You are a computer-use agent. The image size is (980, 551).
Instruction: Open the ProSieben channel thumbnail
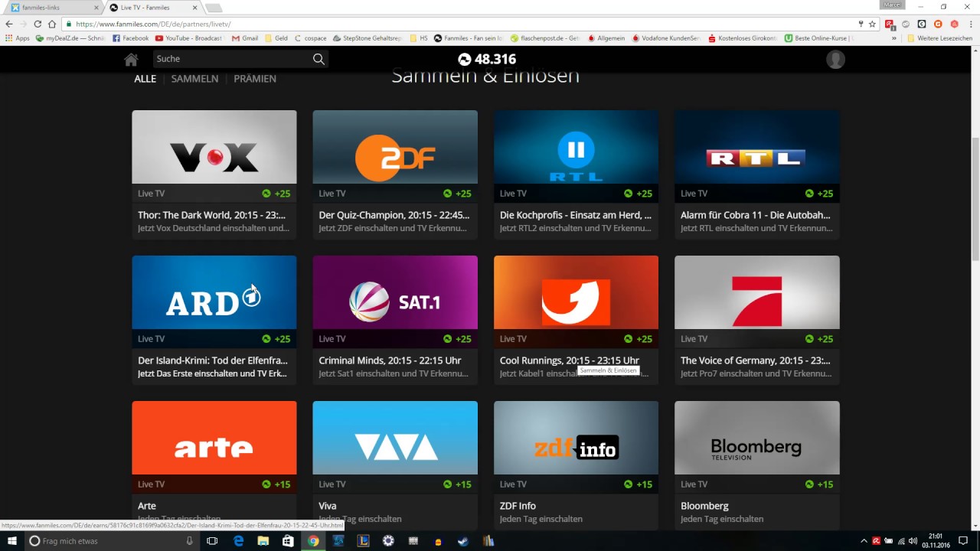point(757,292)
